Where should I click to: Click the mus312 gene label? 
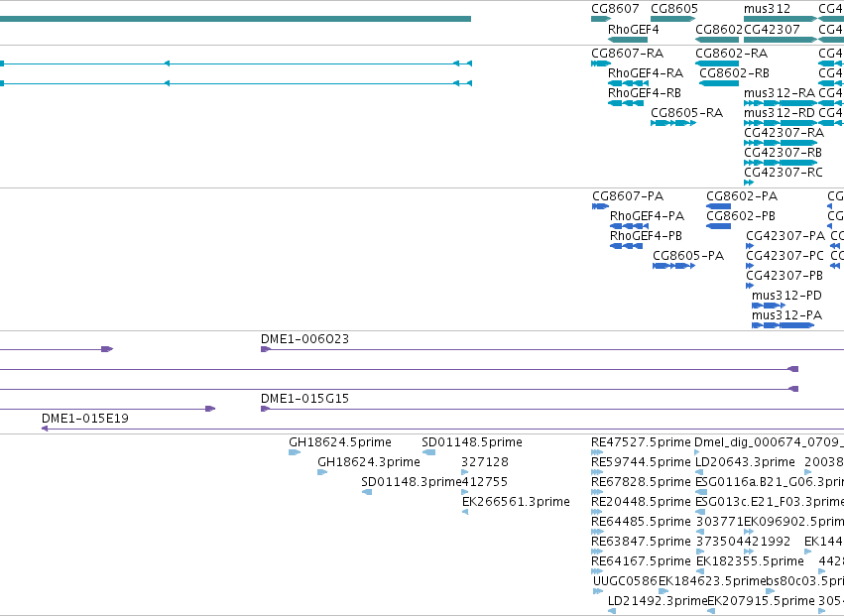coord(767,9)
